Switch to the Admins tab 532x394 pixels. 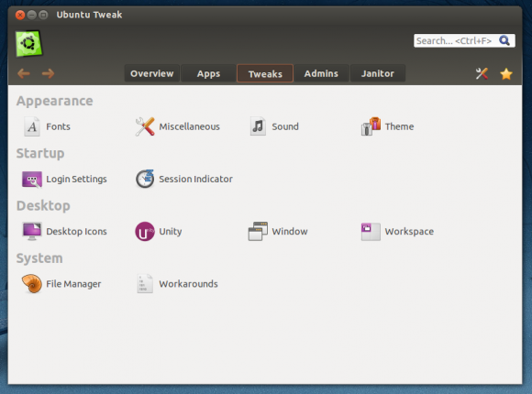tap(321, 73)
